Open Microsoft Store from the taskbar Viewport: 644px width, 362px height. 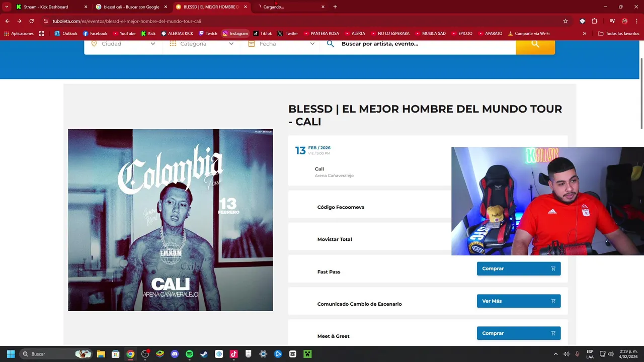pos(115,354)
